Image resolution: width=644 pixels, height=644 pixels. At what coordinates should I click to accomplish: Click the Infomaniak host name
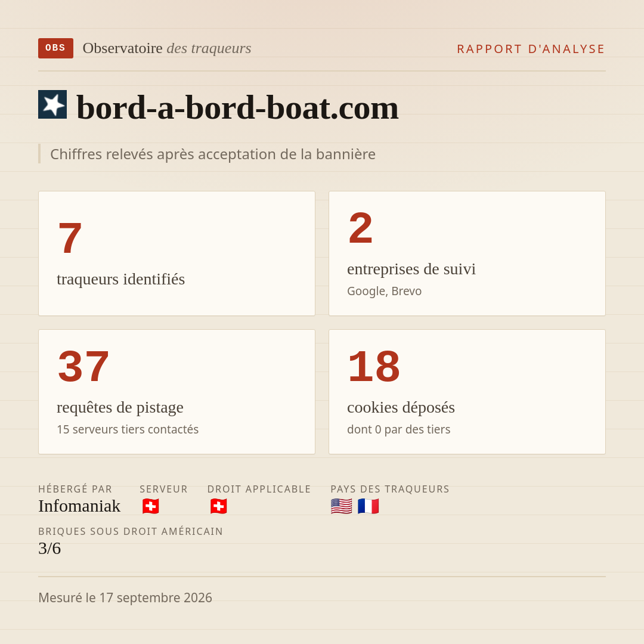click(79, 506)
